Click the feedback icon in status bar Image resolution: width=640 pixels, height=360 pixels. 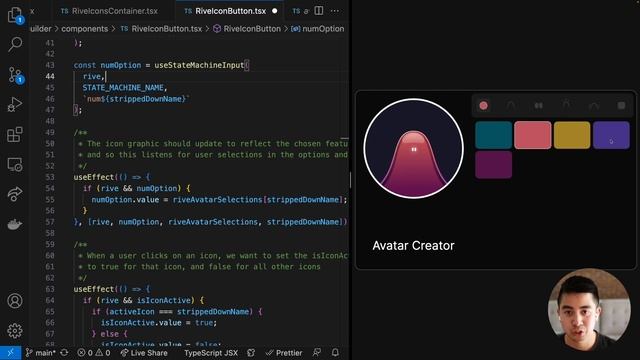(316, 353)
